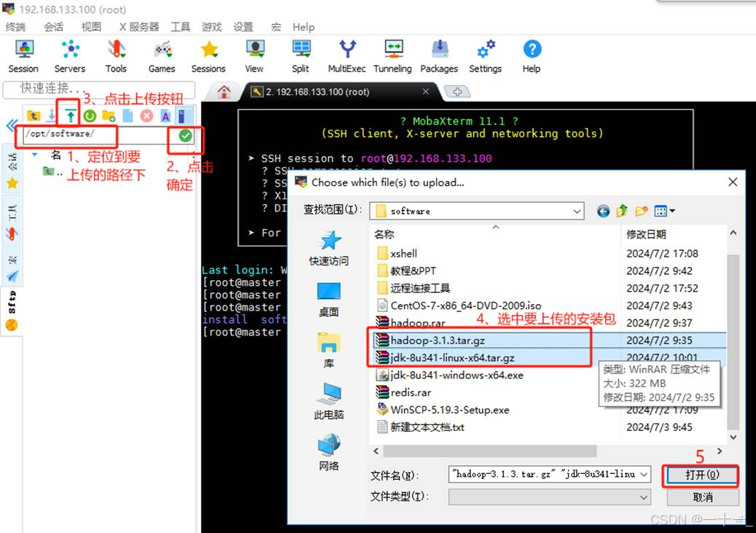Open Libraries in dialog places bar
756x533 pixels.
(x=329, y=350)
